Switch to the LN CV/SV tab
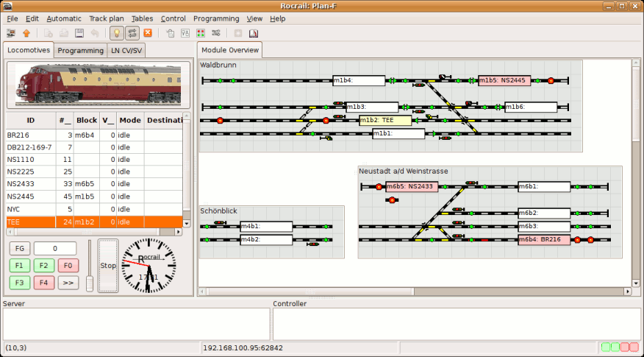 [127, 51]
